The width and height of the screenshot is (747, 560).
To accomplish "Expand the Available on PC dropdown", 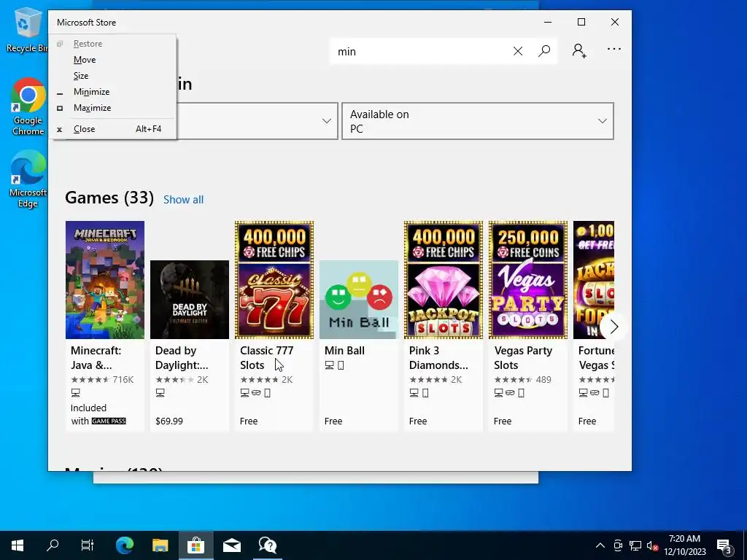I will coord(478,121).
